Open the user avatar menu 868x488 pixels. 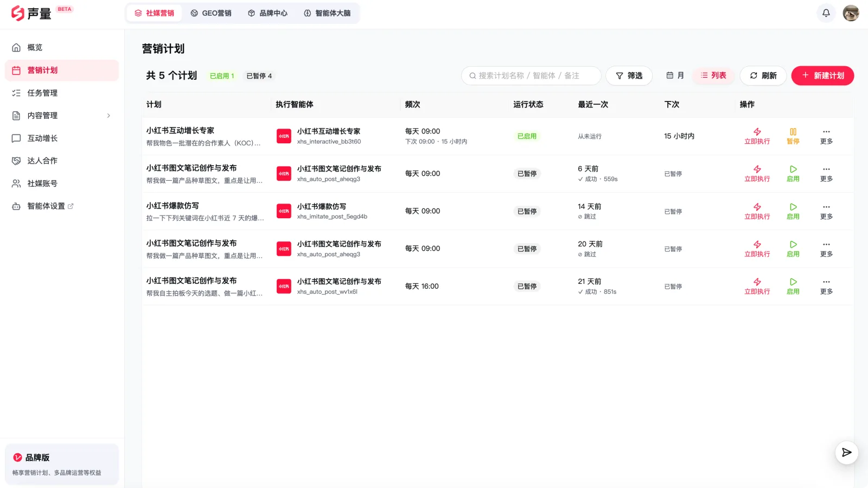pyautogui.click(x=851, y=13)
